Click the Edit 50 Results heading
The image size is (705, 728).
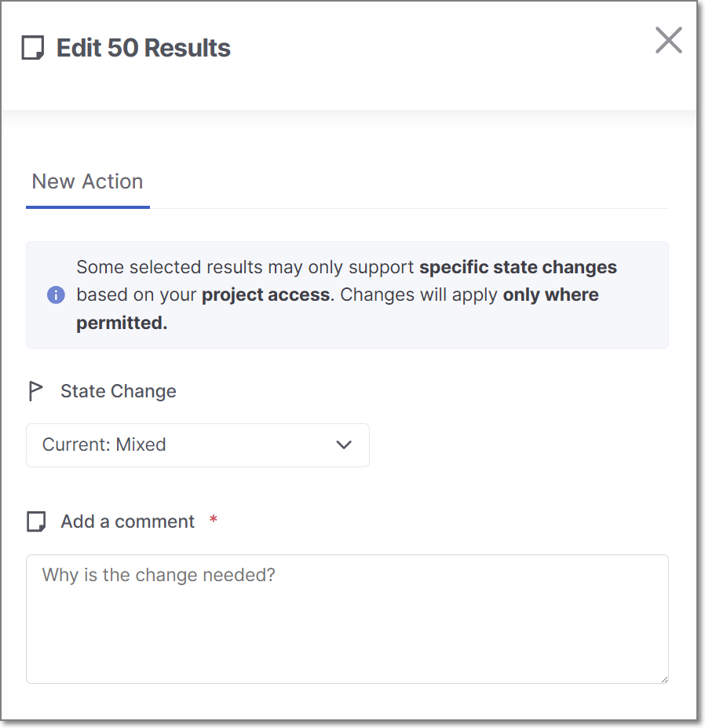(144, 48)
